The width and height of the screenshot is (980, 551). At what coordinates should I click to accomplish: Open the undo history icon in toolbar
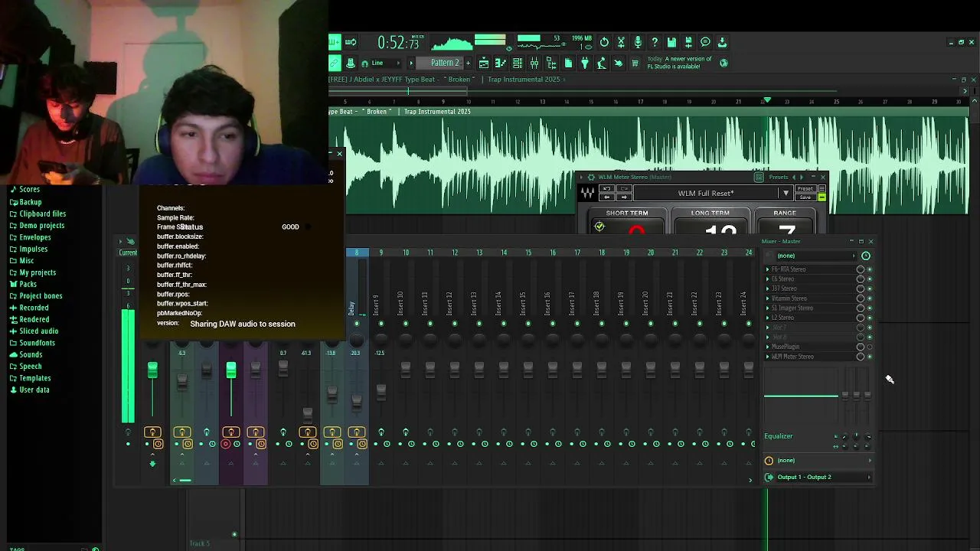tap(604, 42)
